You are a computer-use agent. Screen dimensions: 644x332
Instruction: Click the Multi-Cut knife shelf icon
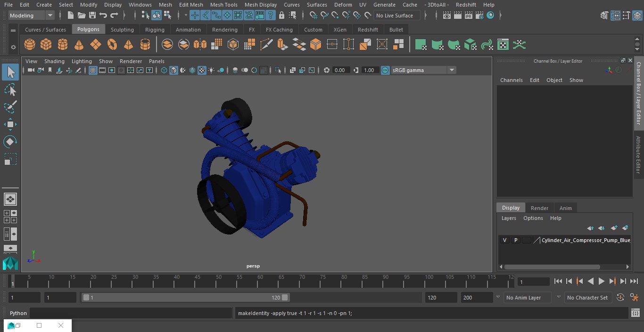266,45
